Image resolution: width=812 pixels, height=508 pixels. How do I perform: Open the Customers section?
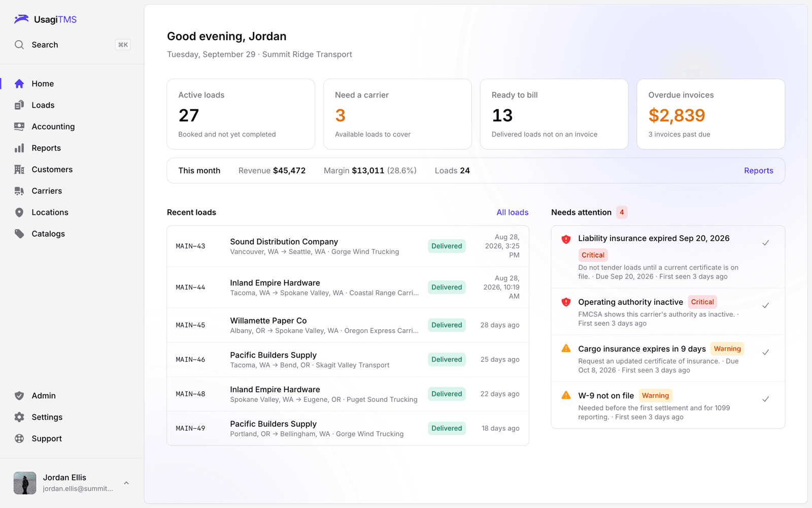pos(72,169)
